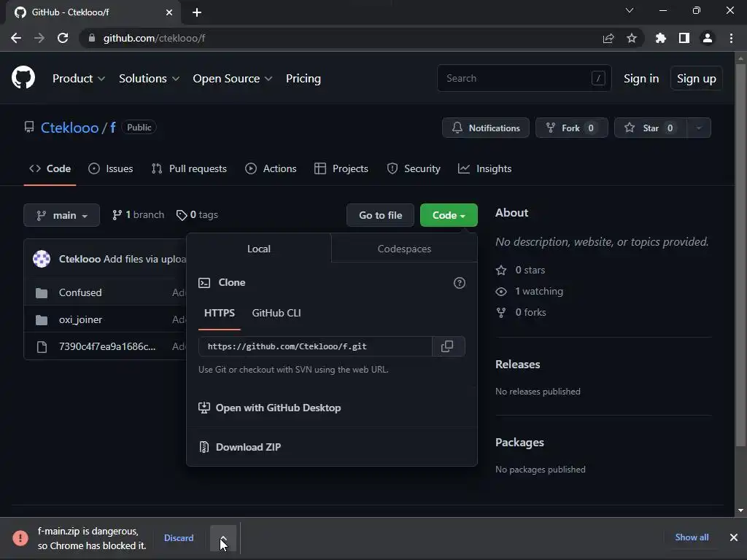
Task: Focus the GitHub Search field
Action: point(524,78)
